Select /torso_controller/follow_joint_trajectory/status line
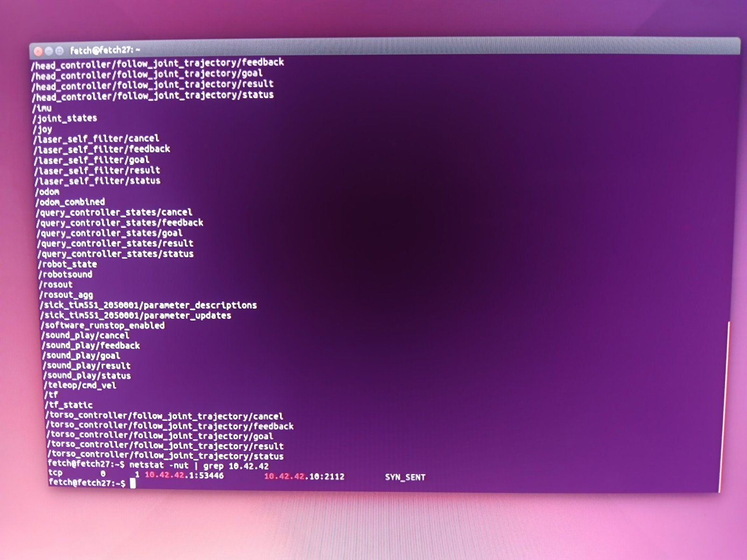This screenshot has width=747, height=560. (x=165, y=456)
